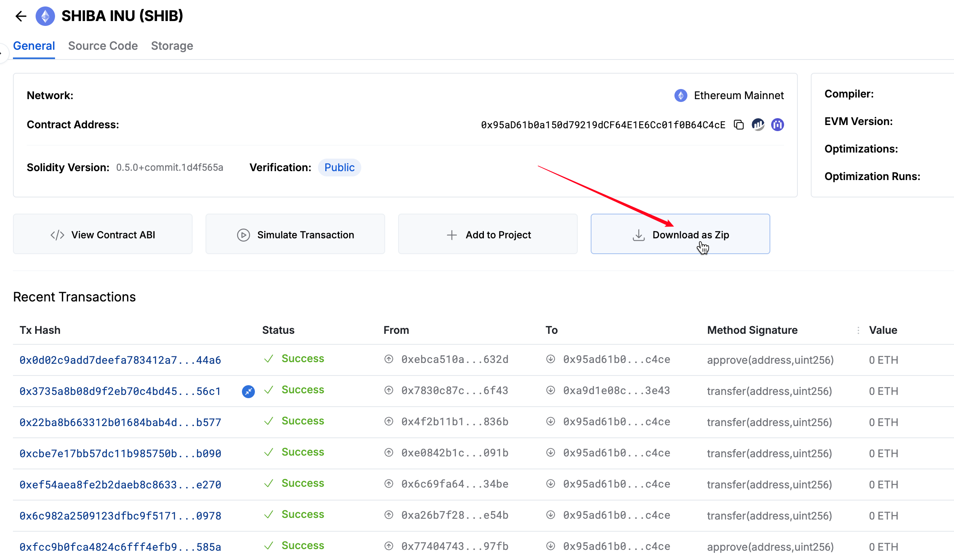The width and height of the screenshot is (954, 560).
Task: Click Simulate Transaction button
Action: click(x=295, y=235)
